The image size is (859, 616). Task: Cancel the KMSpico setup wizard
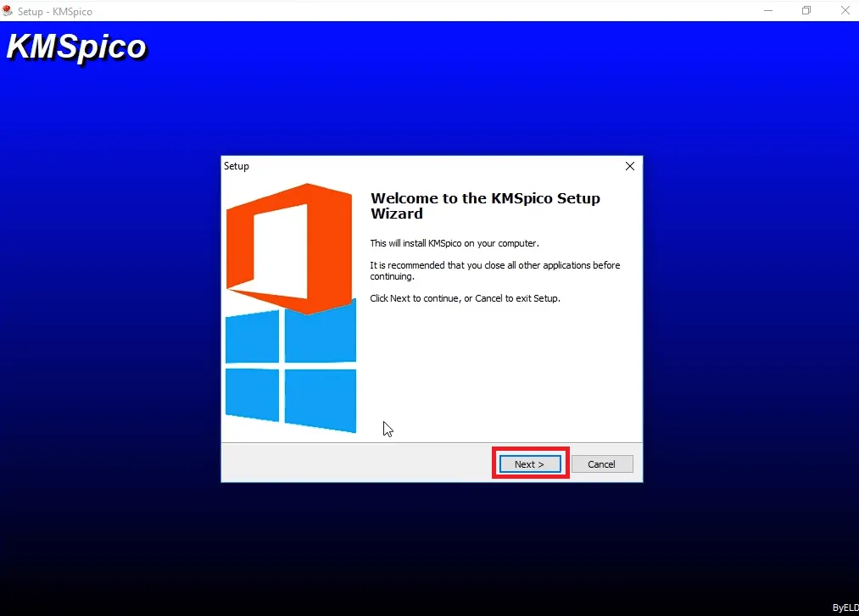point(601,463)
